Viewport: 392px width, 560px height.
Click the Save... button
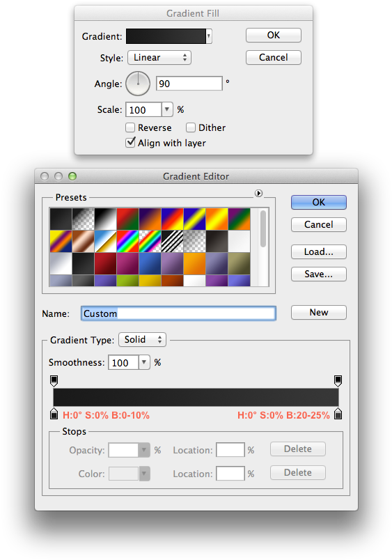click(x=318, y=274)
